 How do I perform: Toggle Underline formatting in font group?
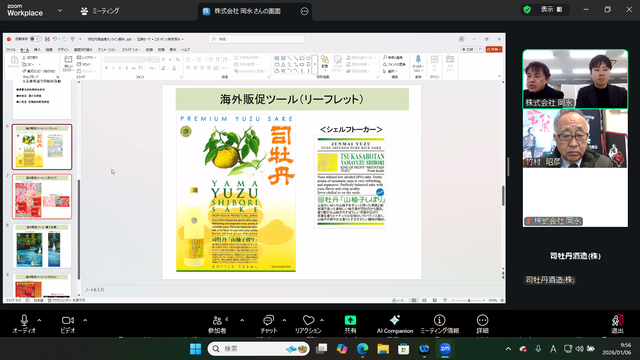pos(120,68)
